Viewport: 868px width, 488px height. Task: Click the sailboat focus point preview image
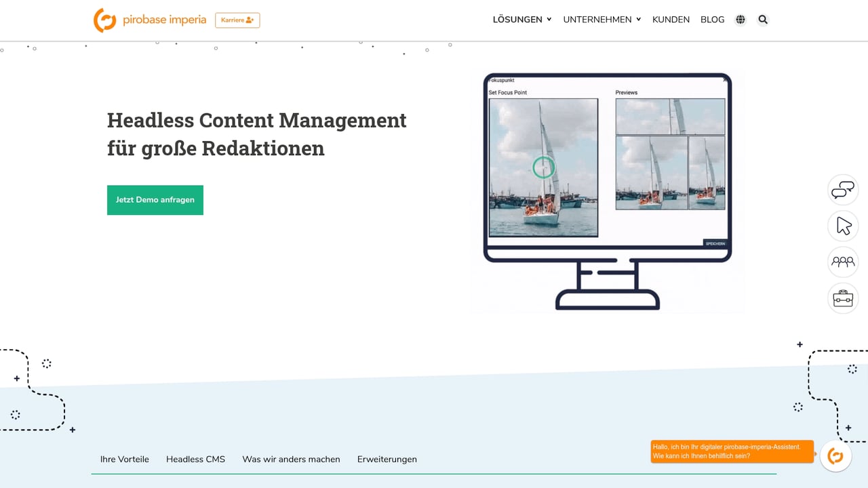[x=542, y=167]
